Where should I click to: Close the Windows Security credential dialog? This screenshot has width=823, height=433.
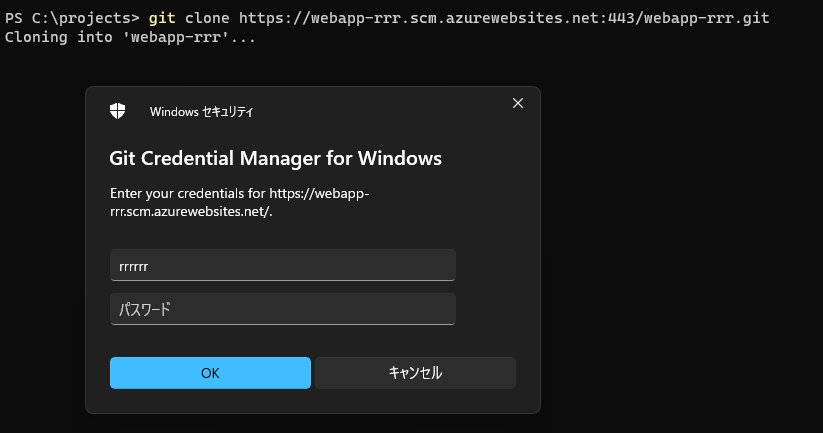[517, 103]
